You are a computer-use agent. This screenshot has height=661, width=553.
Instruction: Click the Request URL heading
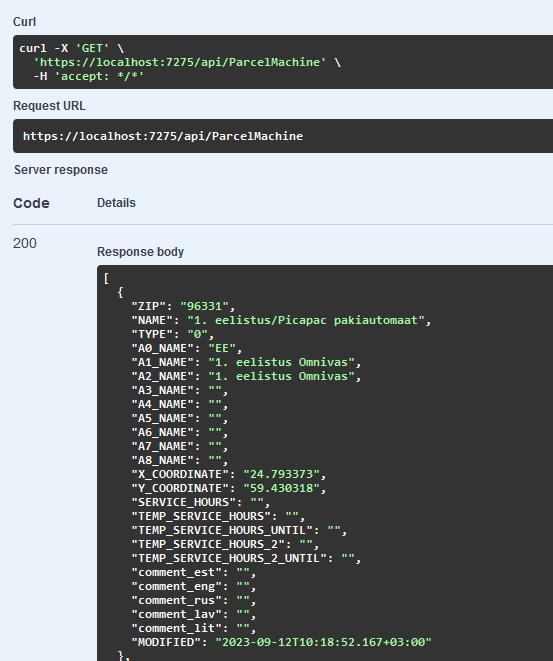pyautogui.click(x=49, y=106)
